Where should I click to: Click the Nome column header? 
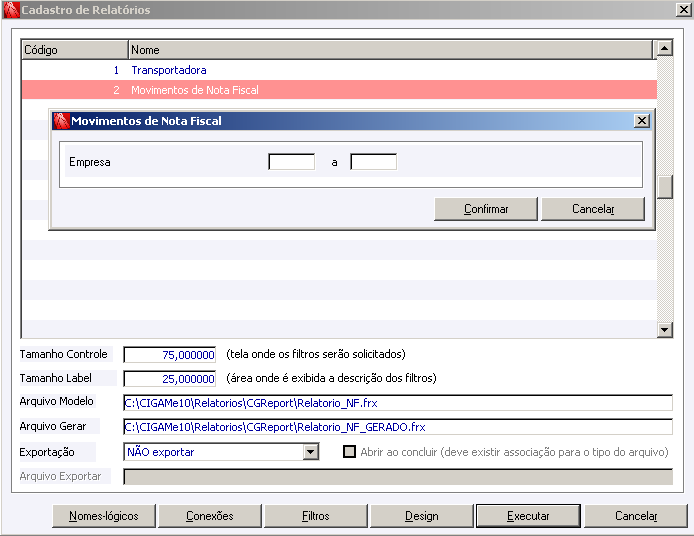click(x=390, y=50)
